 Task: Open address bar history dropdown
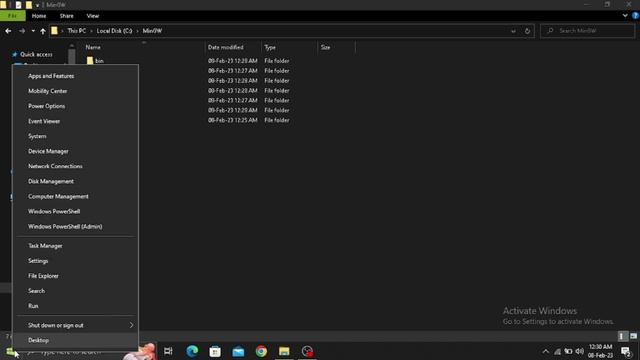pos(513,31)
